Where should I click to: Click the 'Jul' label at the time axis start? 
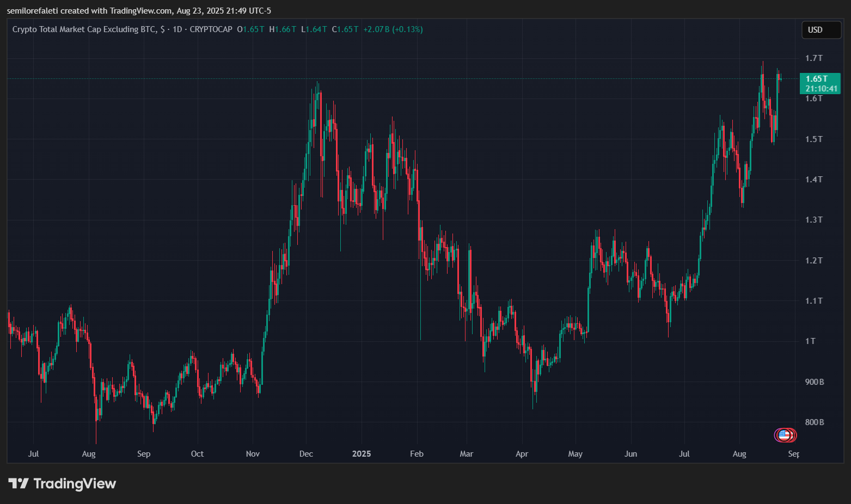click(33, 454)
